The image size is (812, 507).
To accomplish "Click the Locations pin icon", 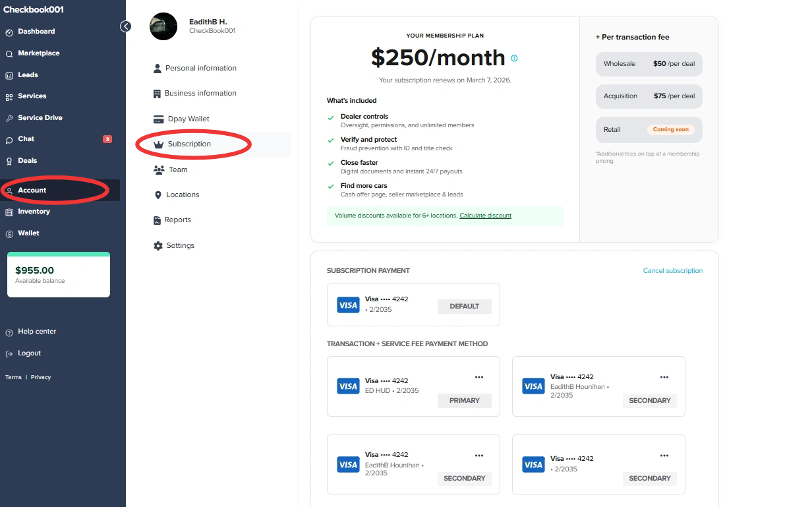I will 158,195.
